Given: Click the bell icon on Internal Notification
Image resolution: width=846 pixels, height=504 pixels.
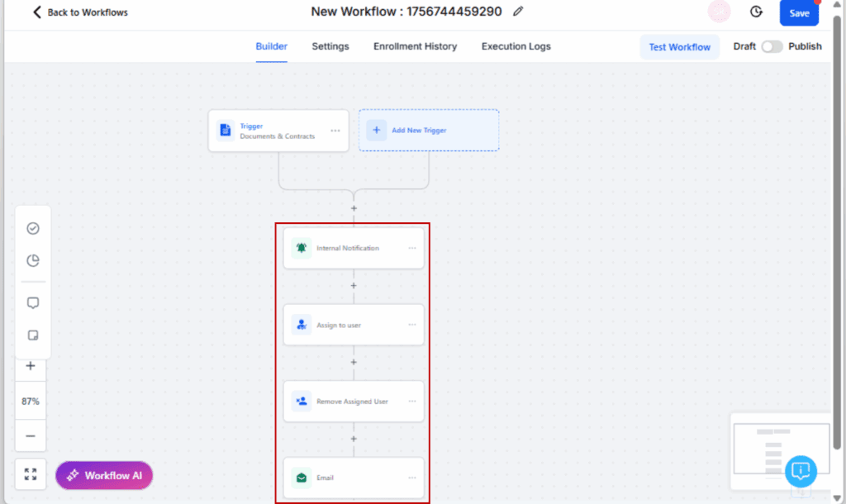Looking at the screenshot, I should pyautogui.click(x=301, y=248).
